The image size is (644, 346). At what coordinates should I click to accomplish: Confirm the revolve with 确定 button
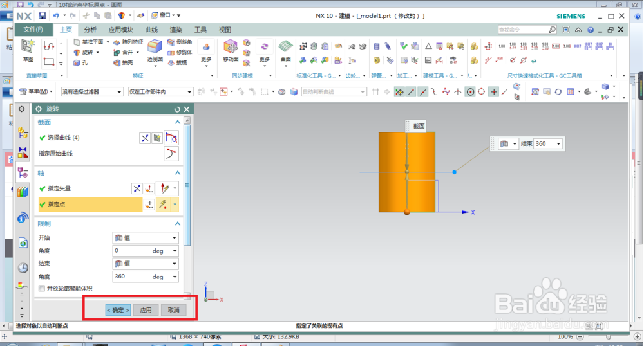pos(118,310)
